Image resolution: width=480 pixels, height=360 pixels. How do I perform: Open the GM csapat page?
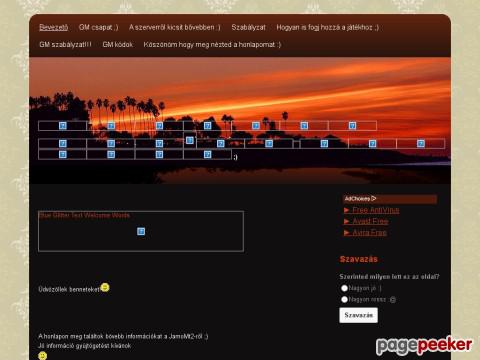pos(99,27)
